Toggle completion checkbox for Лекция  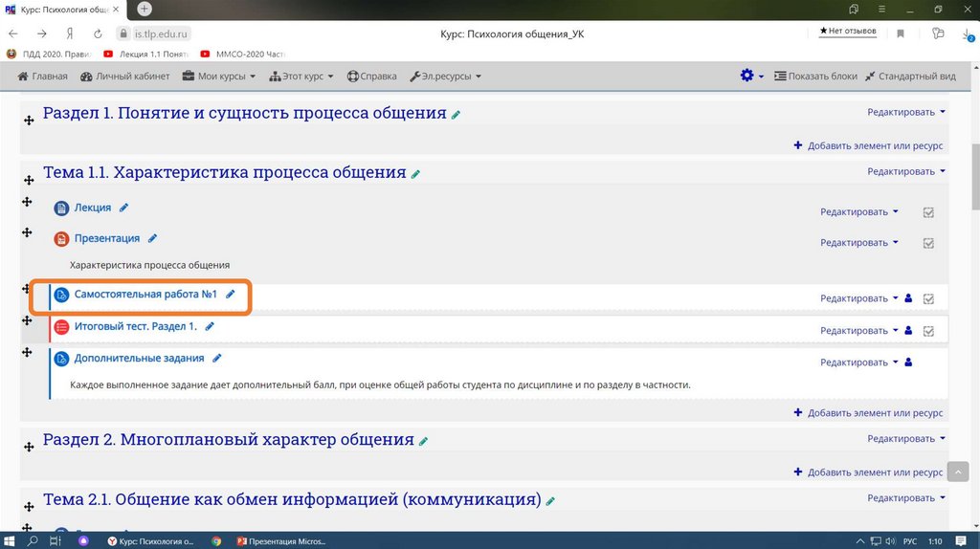[x=927, y=212]
